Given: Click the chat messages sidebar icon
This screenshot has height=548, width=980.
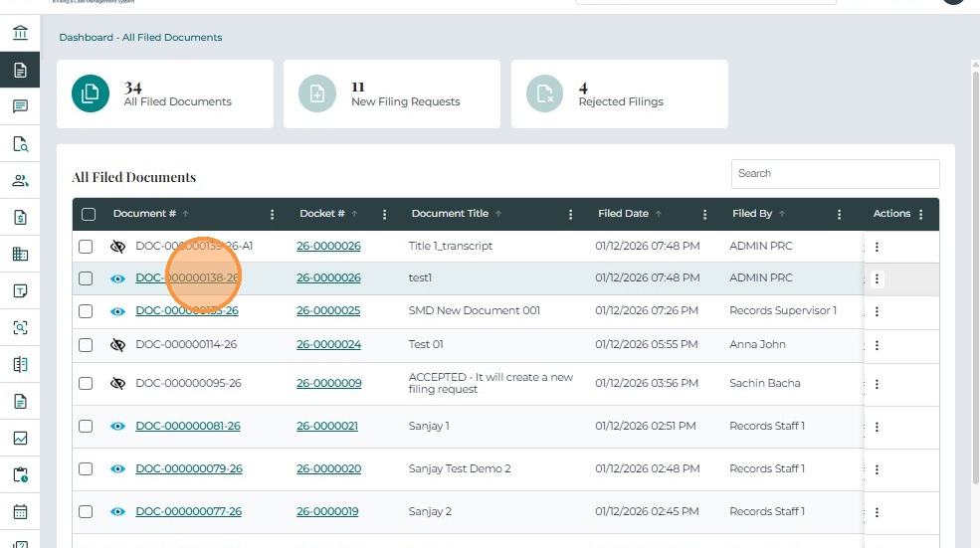Looking at the screenshot, I should [20, 106].
